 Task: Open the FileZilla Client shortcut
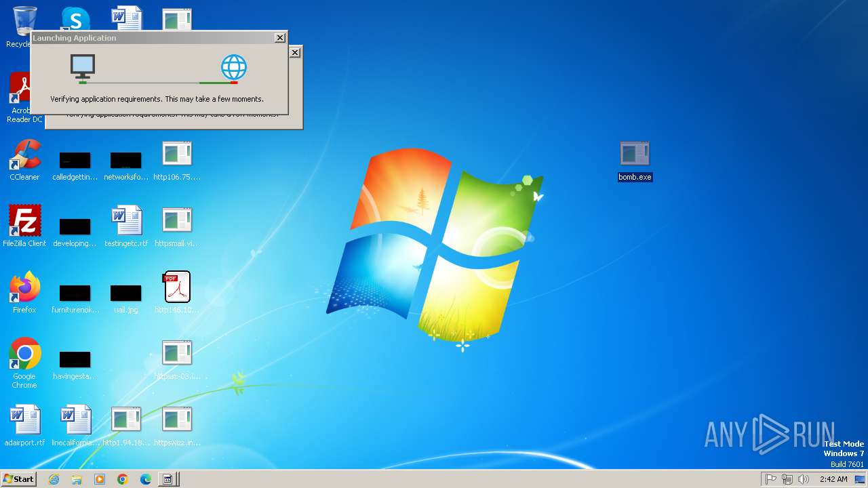pyautogui.click(x=24, y=226)
